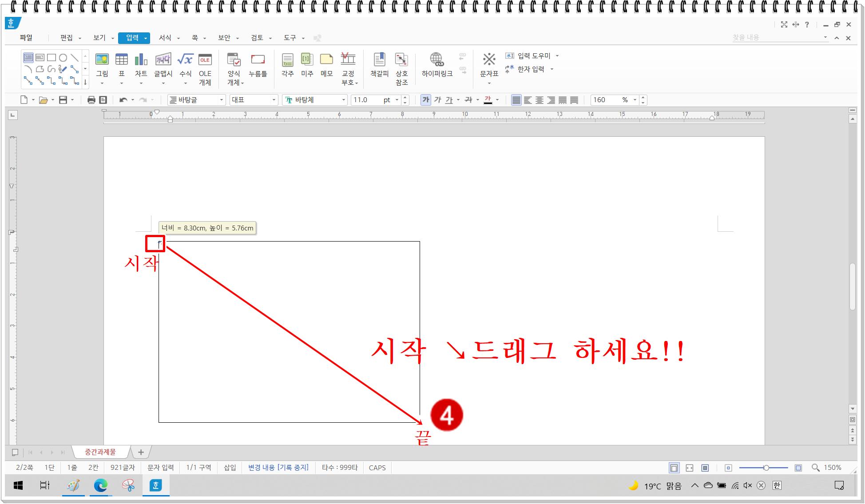
Task: Open the 파일 menu
Action: click(x=26, y=38)
